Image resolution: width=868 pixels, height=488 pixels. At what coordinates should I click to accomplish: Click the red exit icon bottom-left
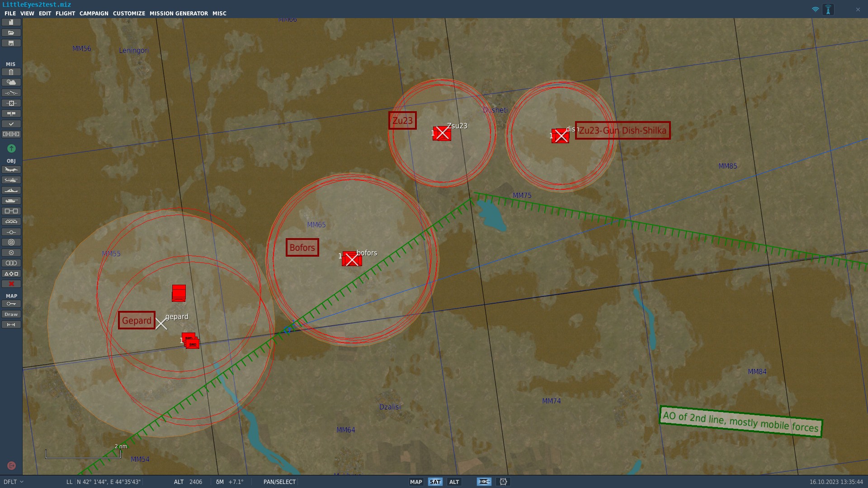pyautogui.click(x=11, y=465)
